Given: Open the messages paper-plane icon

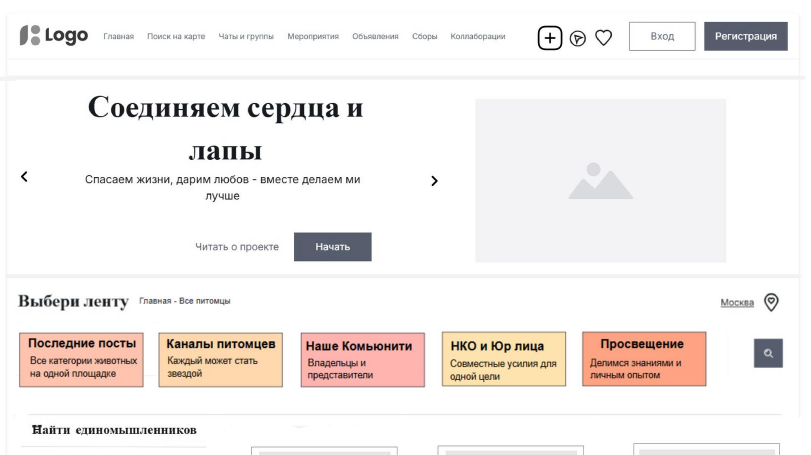Looking at the screenshot, I should [x=578, y=38].
